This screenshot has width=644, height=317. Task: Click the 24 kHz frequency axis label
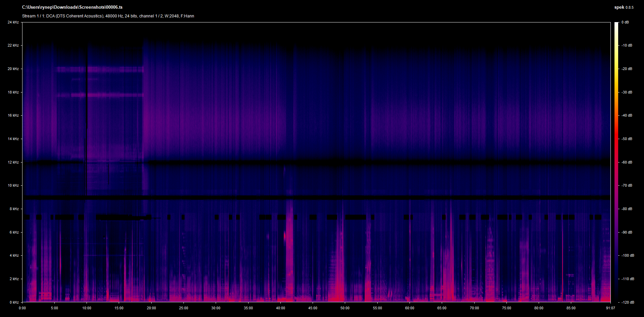(x=13, y=22)
